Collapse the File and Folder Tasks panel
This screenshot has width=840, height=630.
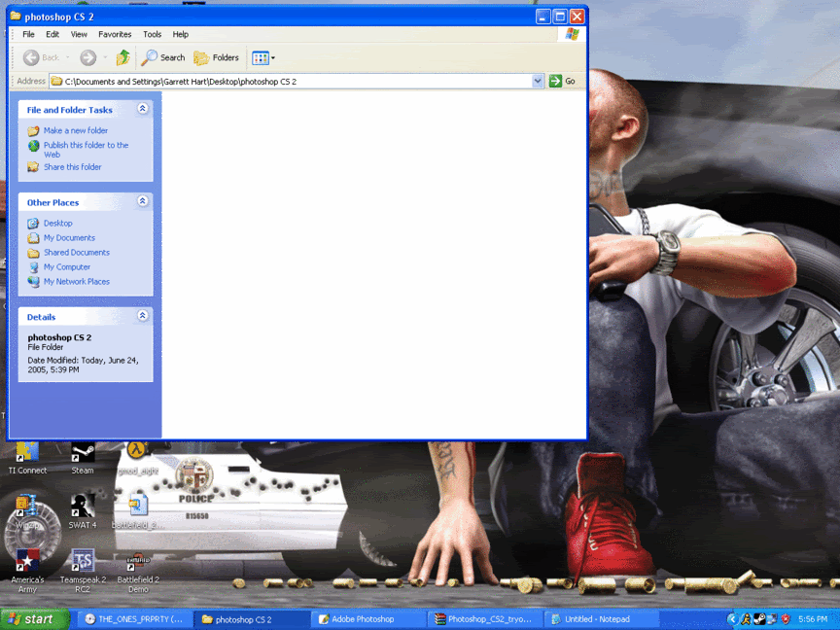[x=143, y=109]
